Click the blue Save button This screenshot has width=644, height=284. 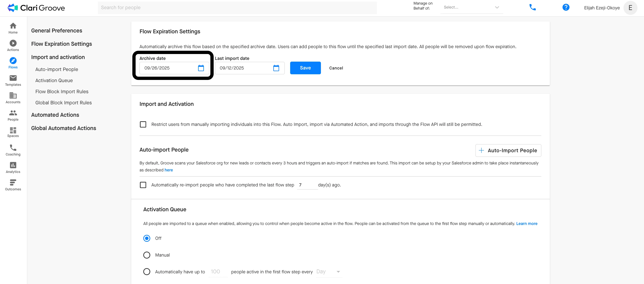coord(305,68)
